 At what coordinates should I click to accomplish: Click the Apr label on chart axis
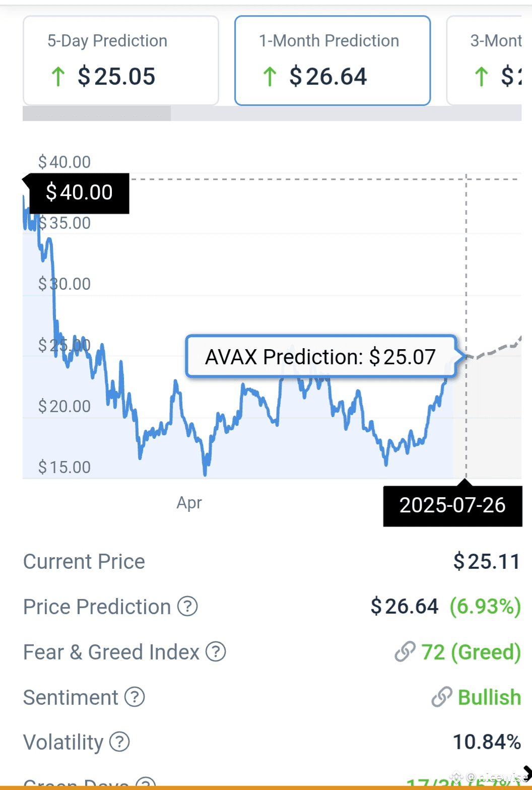(189, 503)
